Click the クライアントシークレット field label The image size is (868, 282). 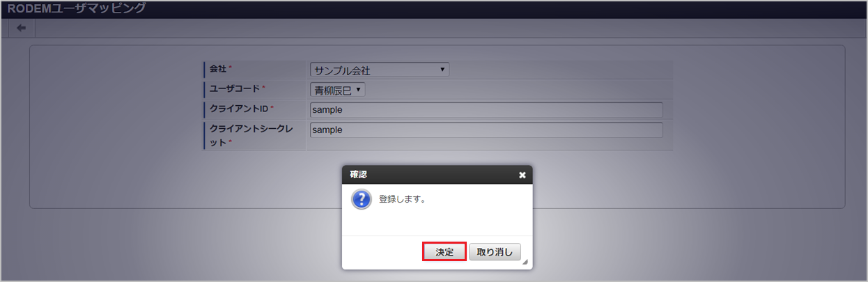pos(251,136)
